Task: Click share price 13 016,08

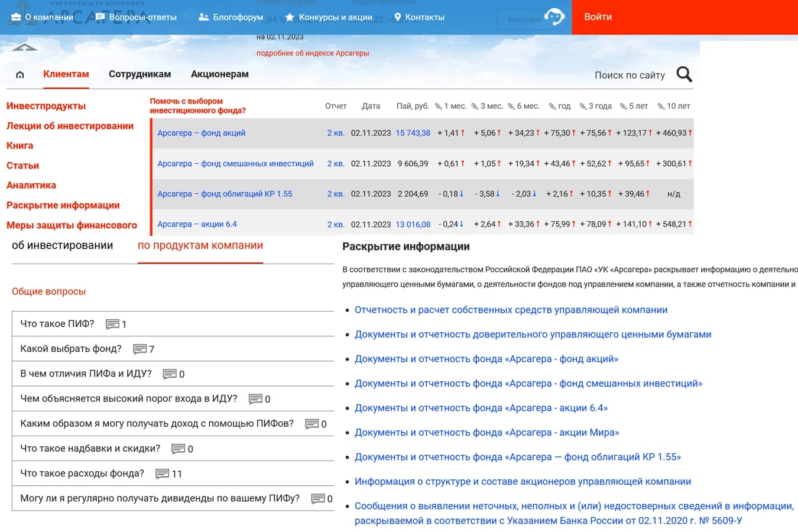Action: [x=413, y=224]
